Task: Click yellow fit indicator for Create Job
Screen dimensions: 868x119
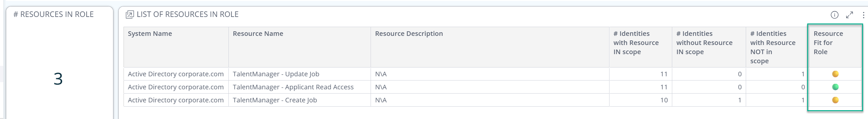Action: [x=835, y=100]
